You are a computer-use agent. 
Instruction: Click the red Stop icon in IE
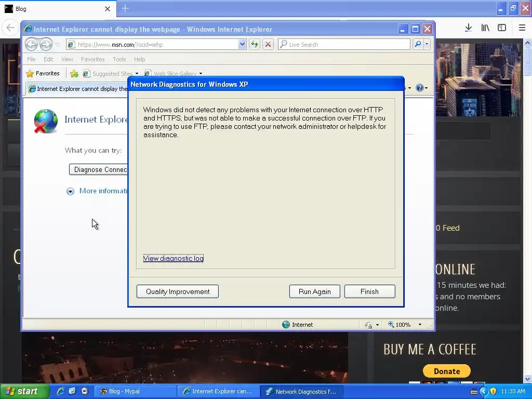[268, 44]
